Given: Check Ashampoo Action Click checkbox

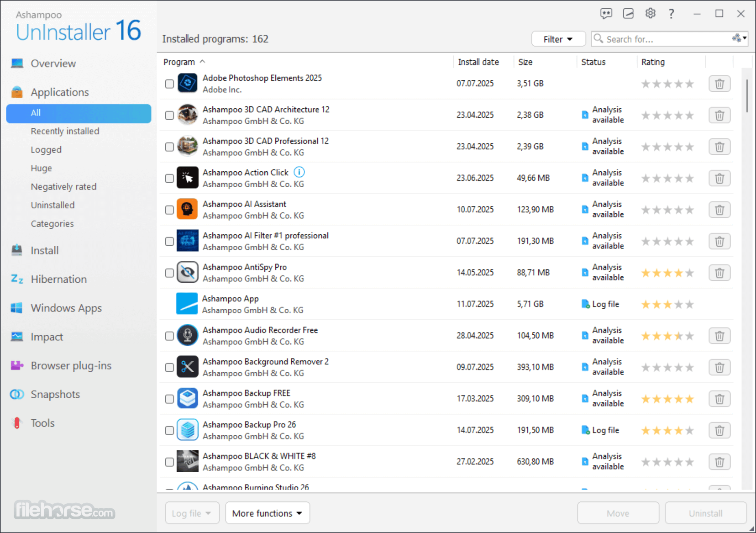Looking at the screenshot, I should (169, 178).
